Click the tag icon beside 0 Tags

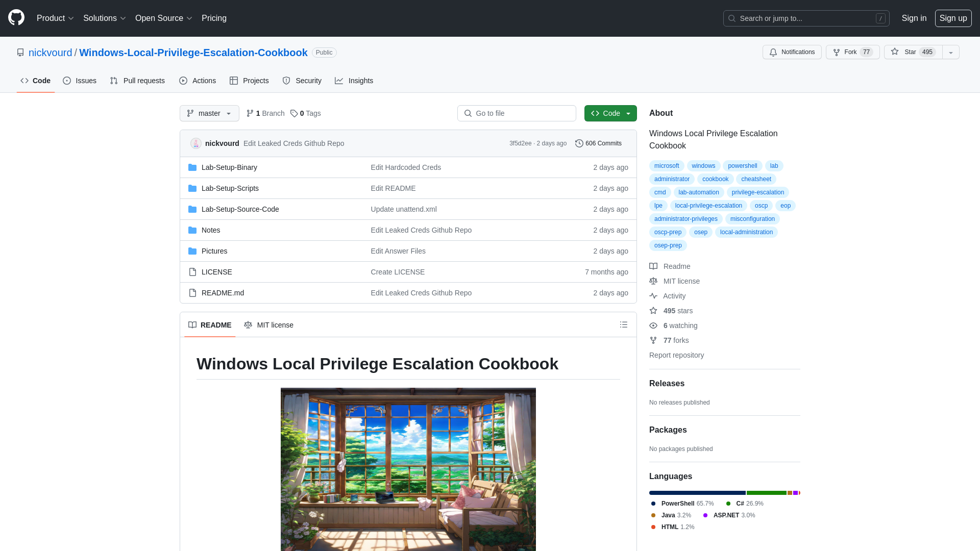(294, 113)
